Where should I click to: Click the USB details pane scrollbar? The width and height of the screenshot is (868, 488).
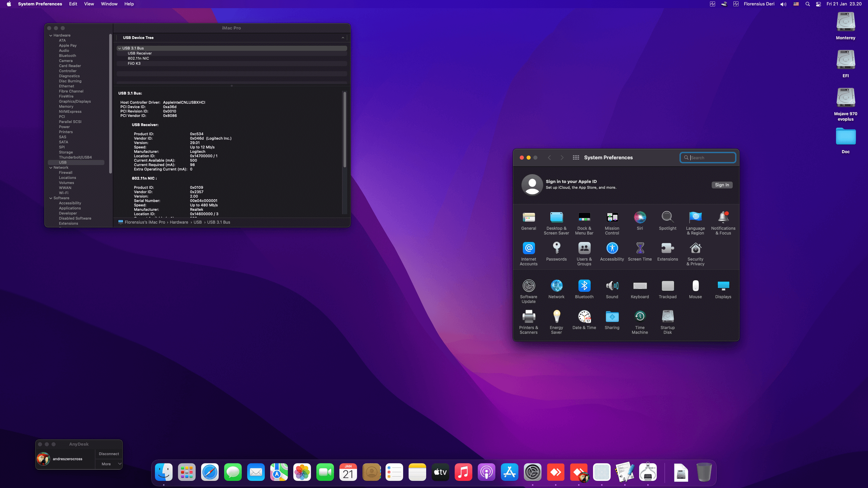point(344,129)
